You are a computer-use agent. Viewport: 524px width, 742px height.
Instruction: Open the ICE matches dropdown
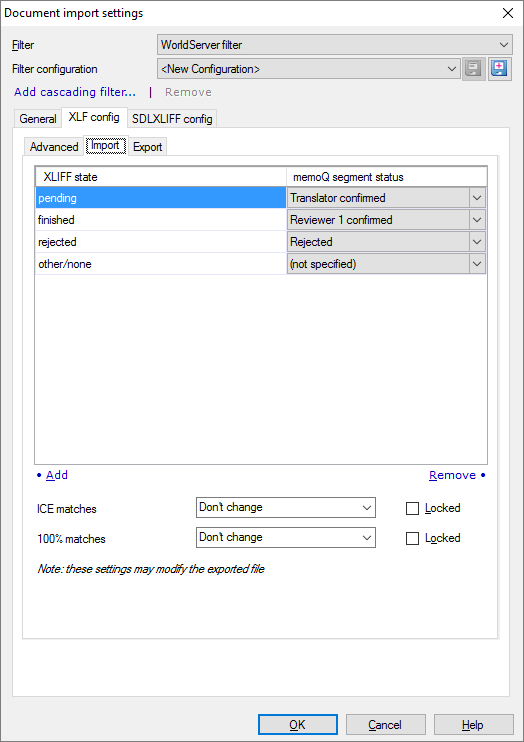point(286,508)
